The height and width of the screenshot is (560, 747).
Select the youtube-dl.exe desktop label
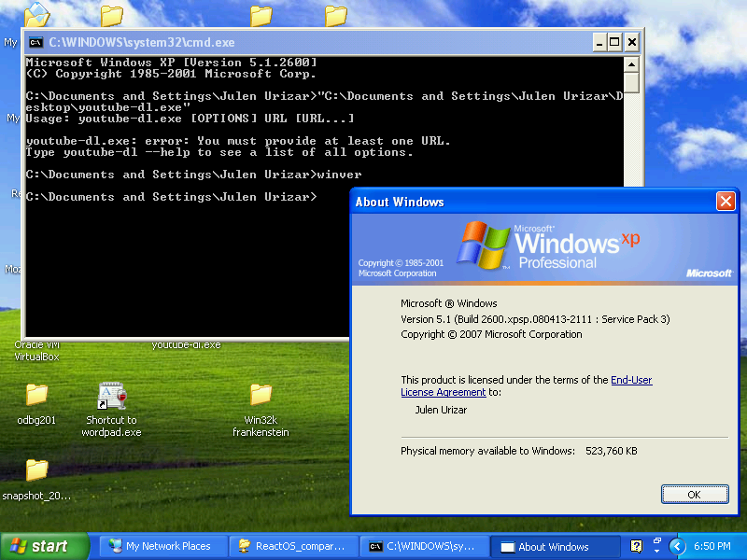click(187, 345)
